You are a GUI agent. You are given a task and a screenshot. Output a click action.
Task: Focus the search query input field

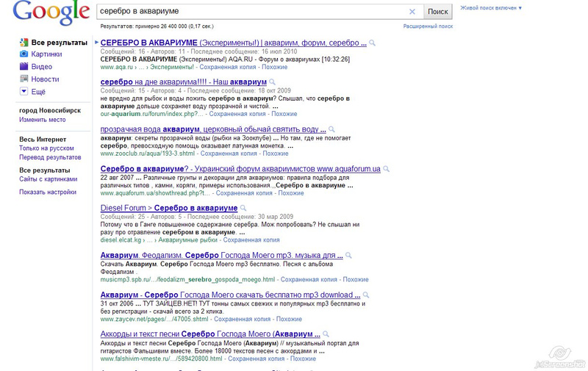252,12
